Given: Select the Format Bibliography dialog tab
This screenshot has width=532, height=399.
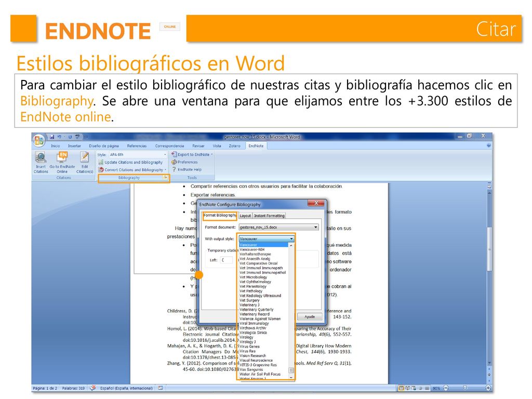Looking at the screenshot, I should click(220, 216).
